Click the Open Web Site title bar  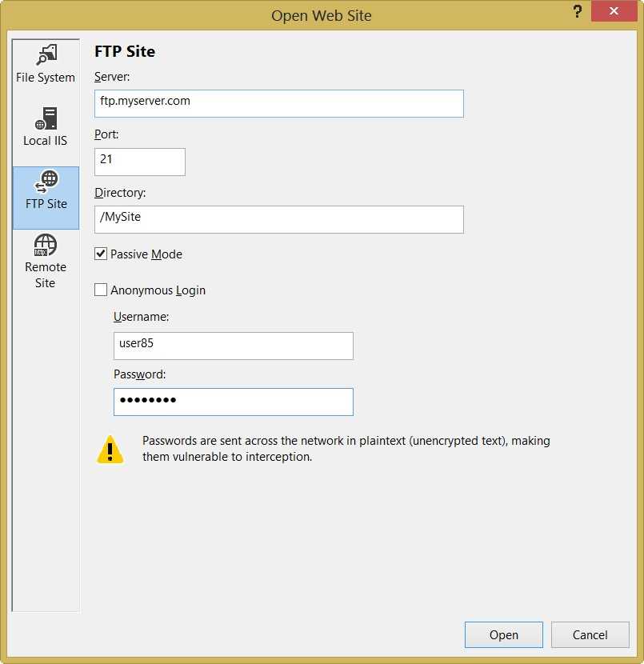[321, 15]
